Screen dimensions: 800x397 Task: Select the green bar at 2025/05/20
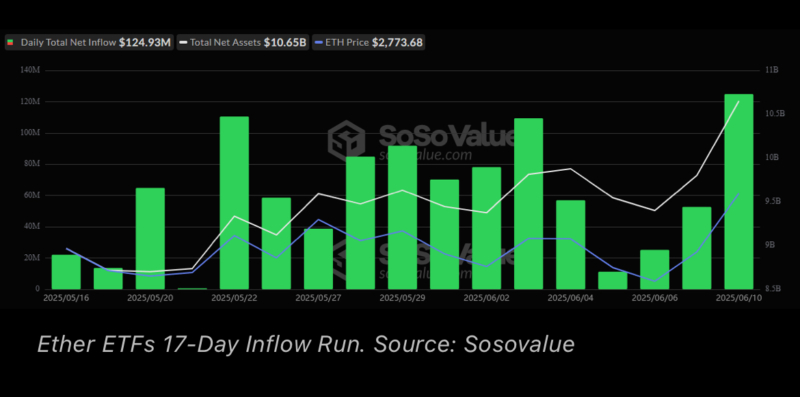point(150,239)
